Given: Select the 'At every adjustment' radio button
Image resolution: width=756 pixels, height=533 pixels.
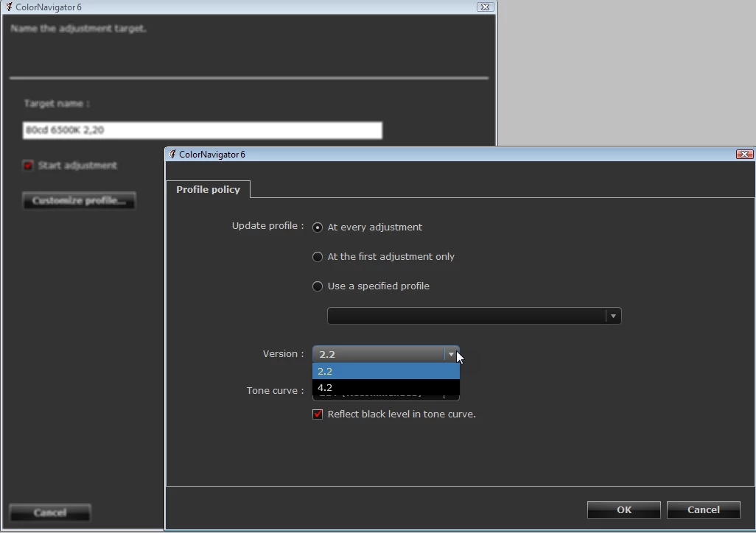Looking at the screenshot, I should [318, 227].
